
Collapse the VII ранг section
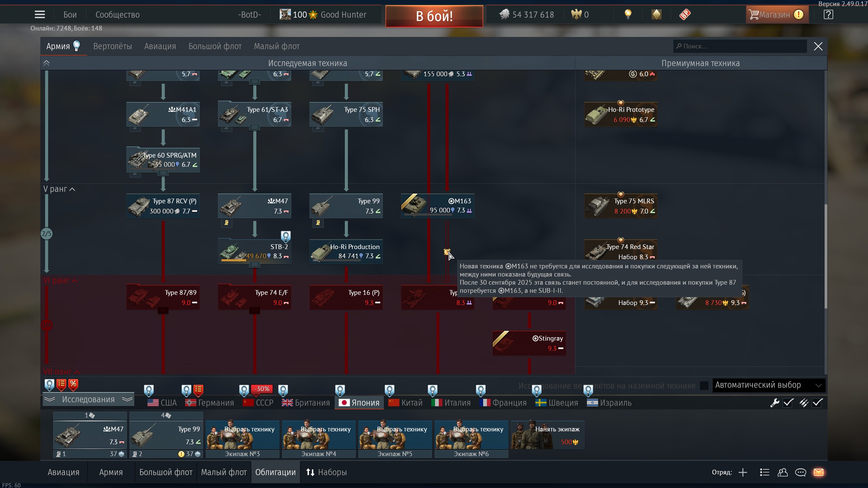[61, 372]
